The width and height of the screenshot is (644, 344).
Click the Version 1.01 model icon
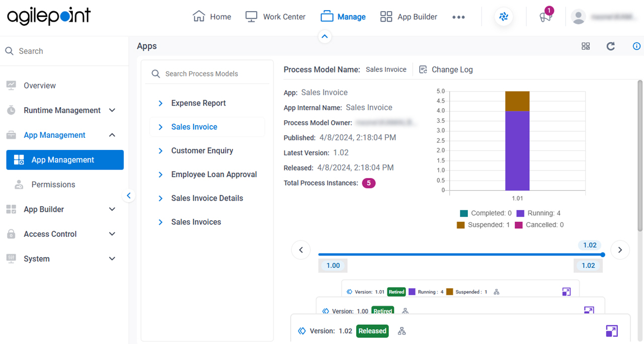point(350,292)
